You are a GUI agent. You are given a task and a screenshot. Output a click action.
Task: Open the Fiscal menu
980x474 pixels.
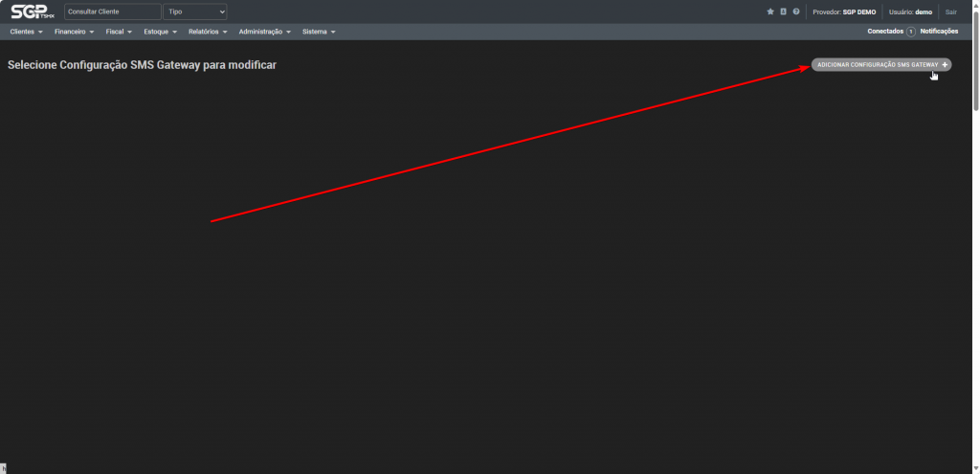pyautogui.click(x=119, y=32)
